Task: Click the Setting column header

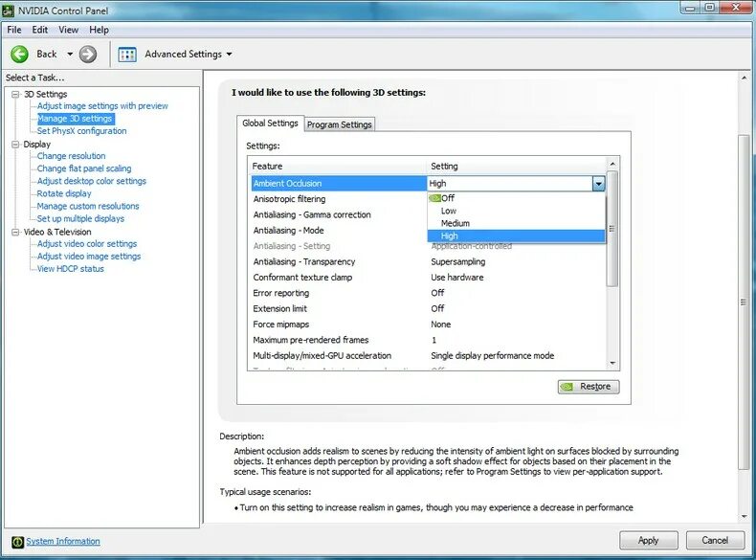Action: coord(518,166)
